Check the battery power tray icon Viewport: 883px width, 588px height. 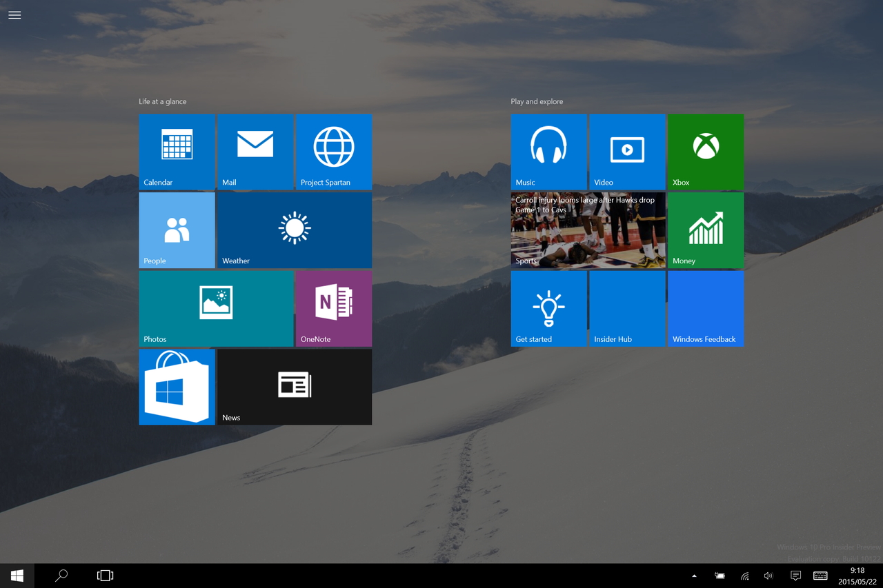point(720,576)
